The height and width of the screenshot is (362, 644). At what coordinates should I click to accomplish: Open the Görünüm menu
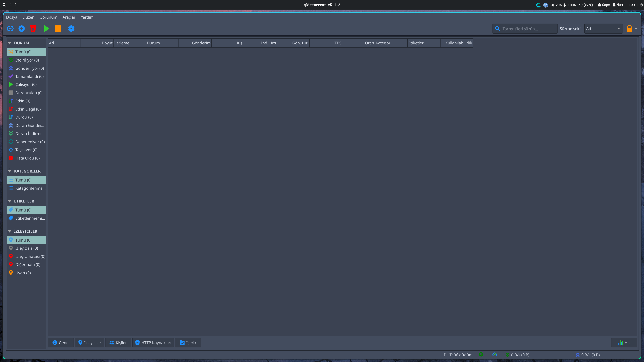pyautogui.click(x=48, y=17)
